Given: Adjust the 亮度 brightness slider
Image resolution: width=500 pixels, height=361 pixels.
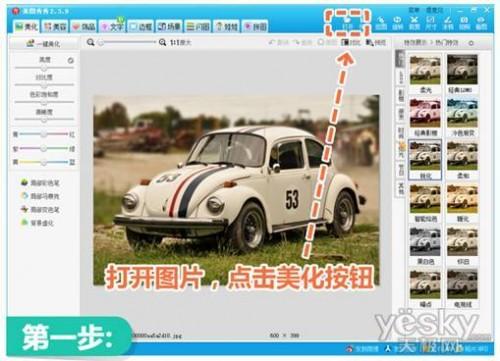Looking at the screenshot, I should coord(44,68).
